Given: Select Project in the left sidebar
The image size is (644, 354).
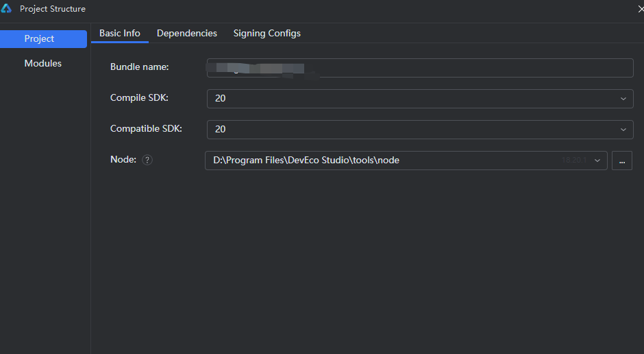Looking at the screenshot, I should (x=40, y=39).
